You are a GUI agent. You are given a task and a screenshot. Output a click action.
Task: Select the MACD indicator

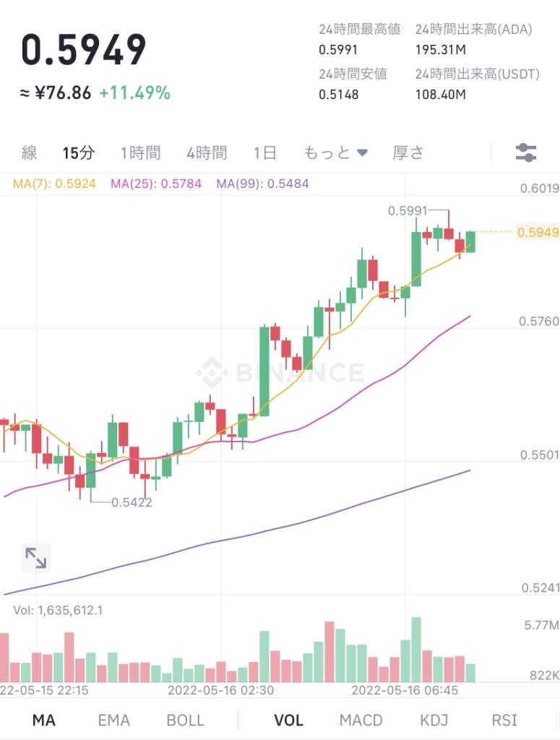pos(361,720)
